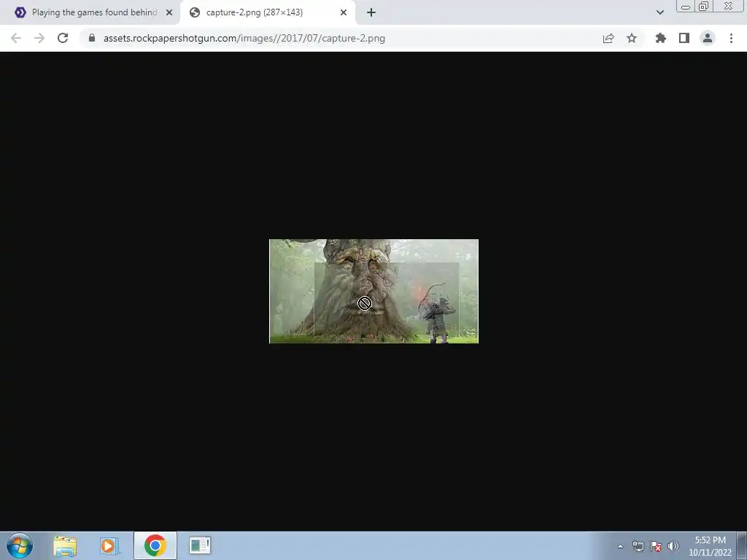Open the Action Center flag icon
The height and width of the screenshot is (560, 747).
(656, 546)
